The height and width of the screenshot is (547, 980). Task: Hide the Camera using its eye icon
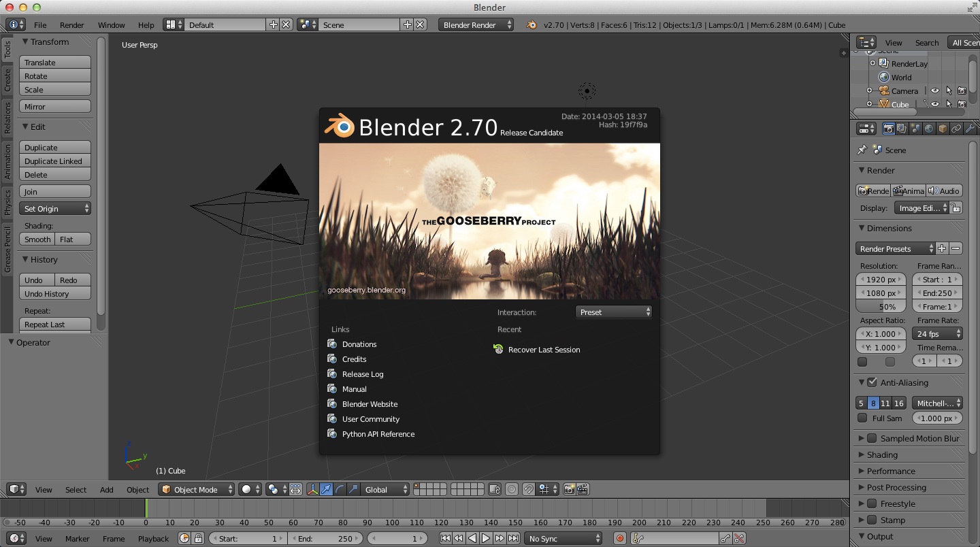(935, 90)
